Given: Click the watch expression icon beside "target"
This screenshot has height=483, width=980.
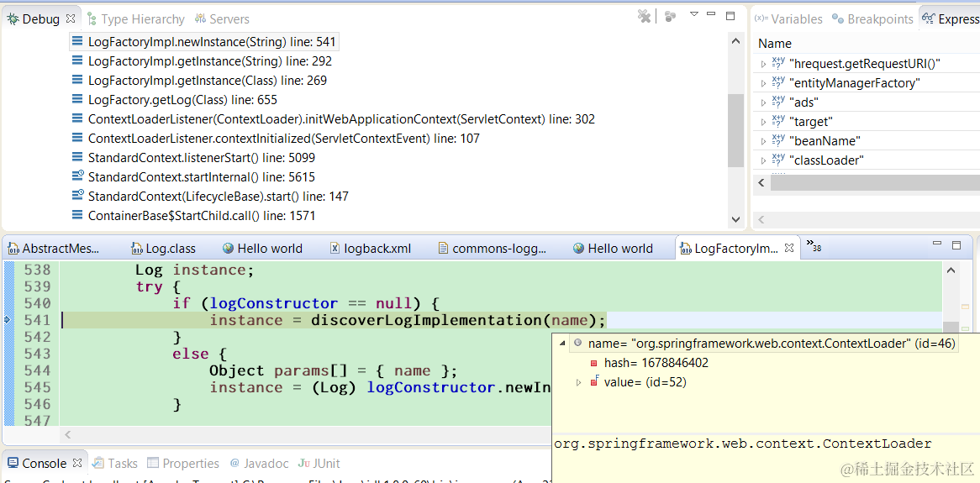Looking at the screenshot, I should pos(778,121).
